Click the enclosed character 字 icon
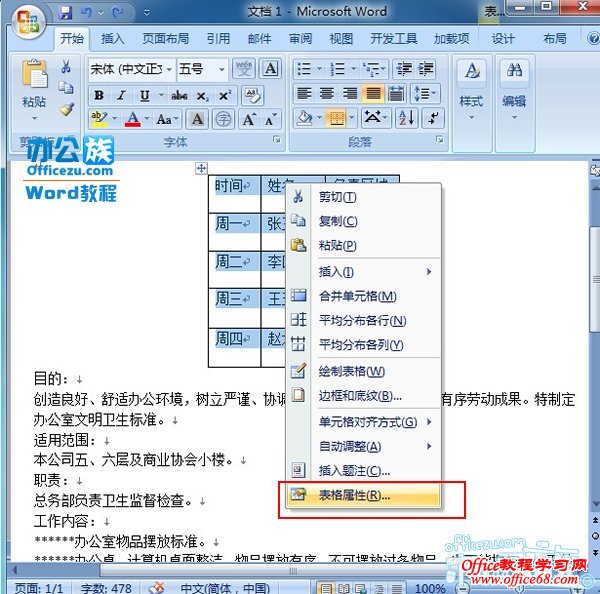The image size is (600, 594). pyautogui.click(x=223, y=119)
